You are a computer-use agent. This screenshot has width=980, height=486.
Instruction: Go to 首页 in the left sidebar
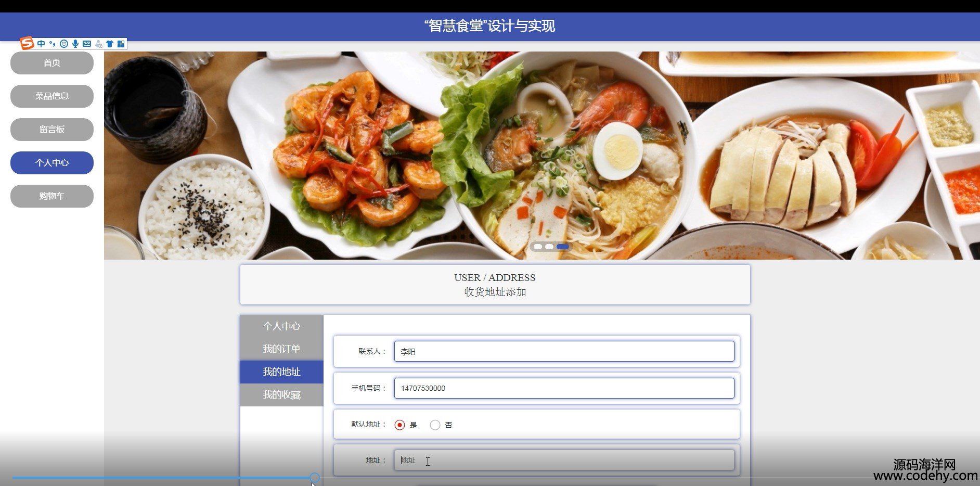[x=52, y=63]
